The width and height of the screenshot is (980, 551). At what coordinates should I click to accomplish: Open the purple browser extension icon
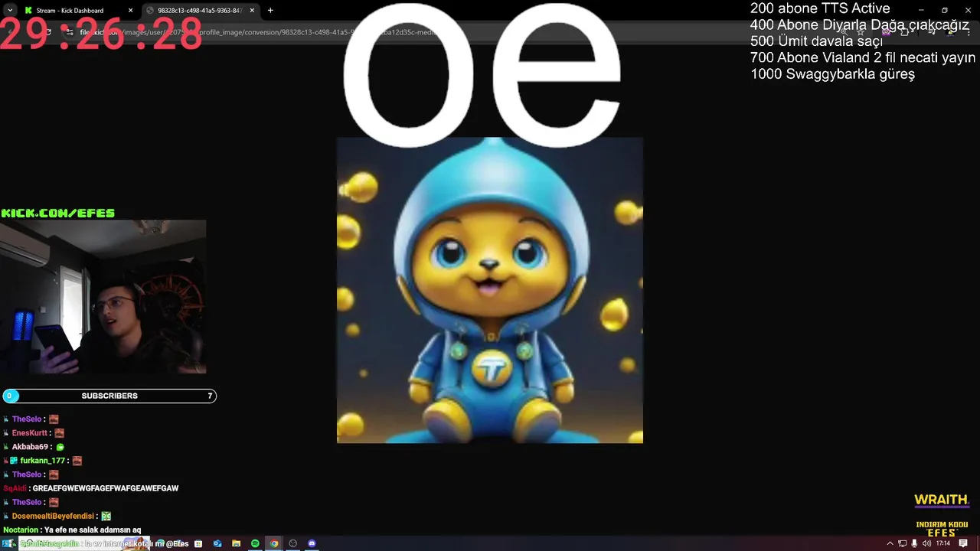(x=886, y=32)
